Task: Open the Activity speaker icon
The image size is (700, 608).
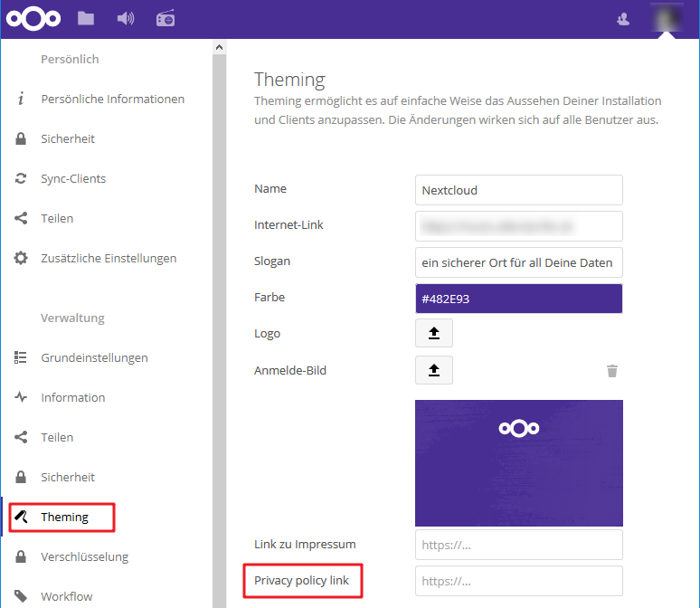Action: coord(126,18)
